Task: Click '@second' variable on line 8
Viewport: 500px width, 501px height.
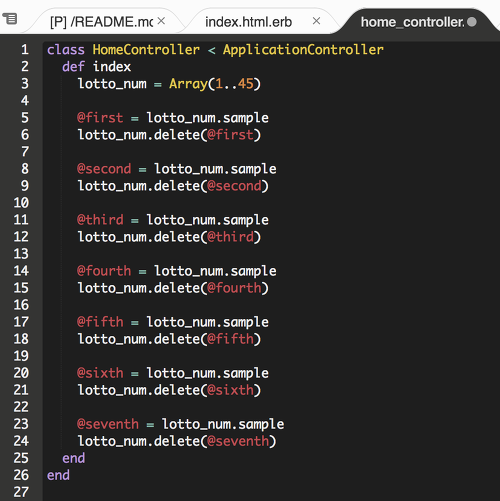Action: pyautogui.click(x=104, y=169)
